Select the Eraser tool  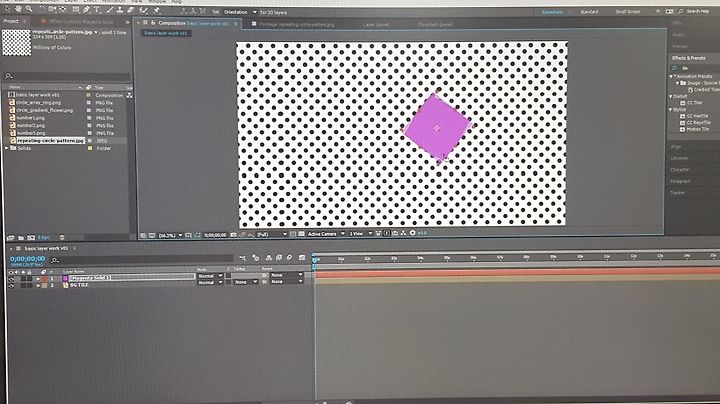(130, 9)
